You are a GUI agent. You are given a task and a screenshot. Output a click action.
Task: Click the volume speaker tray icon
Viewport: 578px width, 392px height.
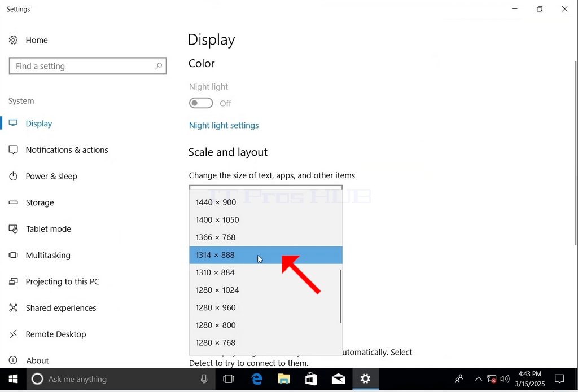505,378
